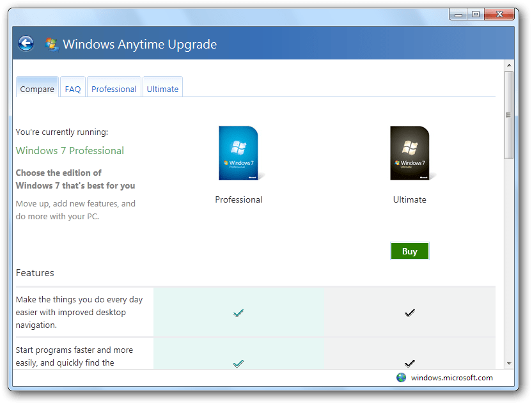Switch to the Compare tab
This screenshot has width=532, height=404.
tap(37, 87)
